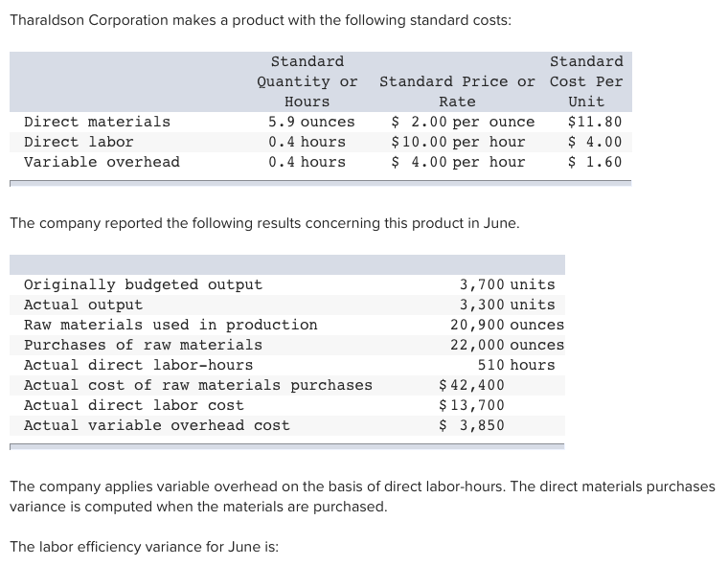Screen dimensions: 728x588
Task: Click the '$ 3,850' value
Action: point(471,425)
